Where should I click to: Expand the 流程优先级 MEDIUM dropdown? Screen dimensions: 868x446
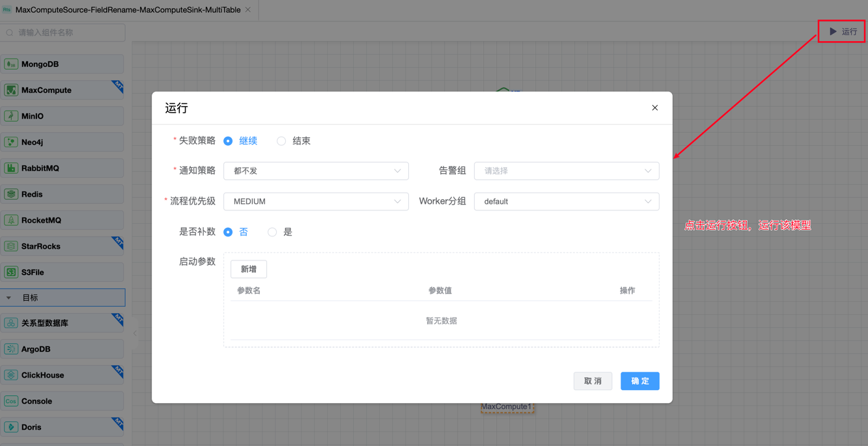coord(316,201)
